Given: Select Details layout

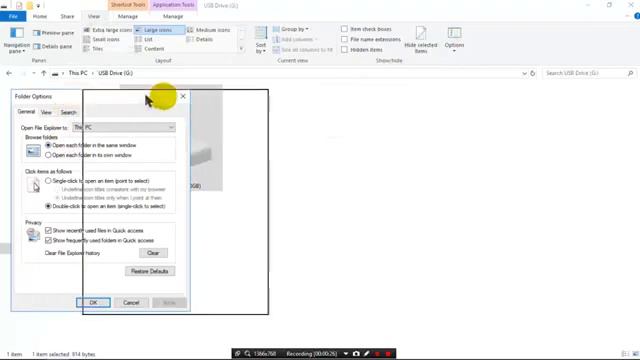Looking at the screenshot, I should 200,39.
